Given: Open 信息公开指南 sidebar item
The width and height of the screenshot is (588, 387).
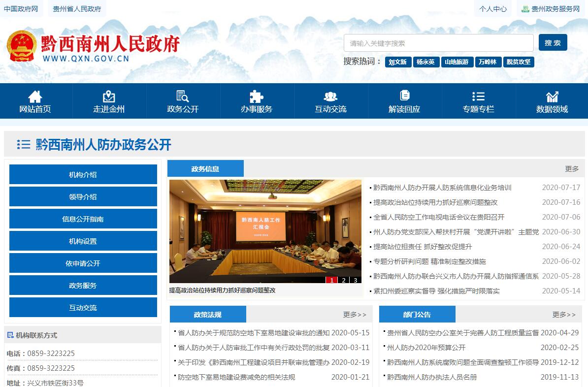Looking at the screenshot, I should click(83, 219).
